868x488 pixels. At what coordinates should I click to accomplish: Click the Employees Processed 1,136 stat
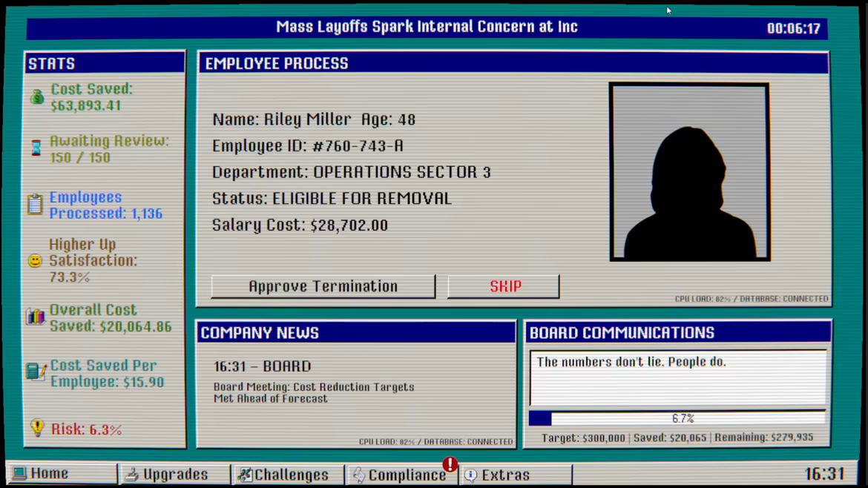106,205
